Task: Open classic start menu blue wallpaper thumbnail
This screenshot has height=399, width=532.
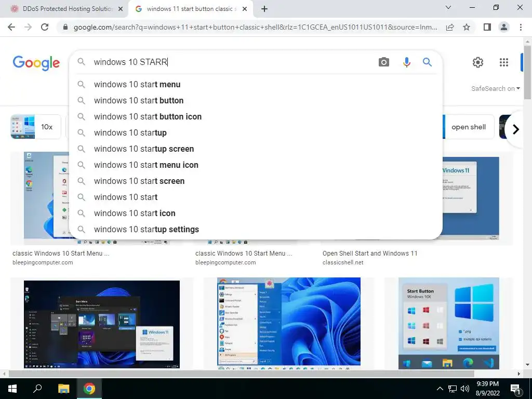Action: [289, 323]
